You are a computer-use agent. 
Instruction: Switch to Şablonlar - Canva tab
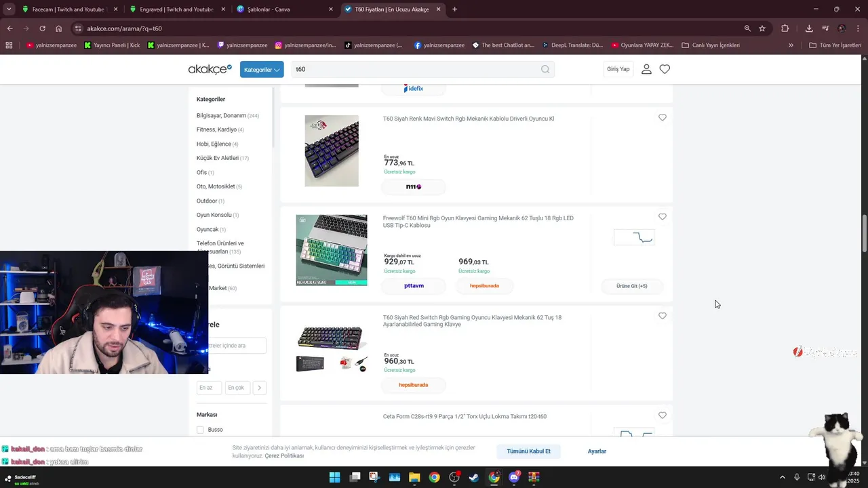click(283, 9)
